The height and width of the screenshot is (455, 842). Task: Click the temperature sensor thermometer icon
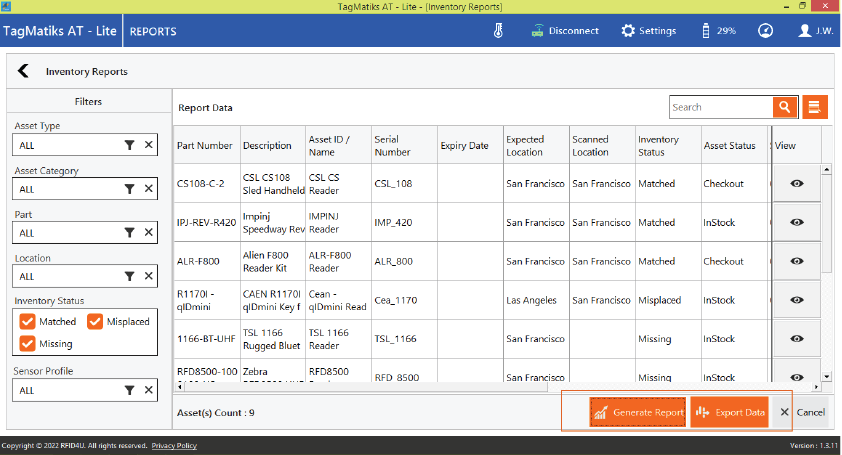[498, 31]
